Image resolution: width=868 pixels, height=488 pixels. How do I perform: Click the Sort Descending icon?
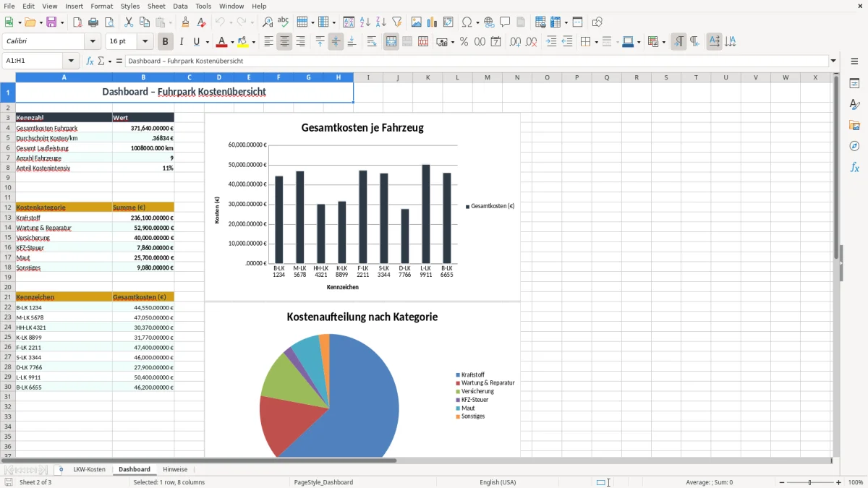[380, 22]
